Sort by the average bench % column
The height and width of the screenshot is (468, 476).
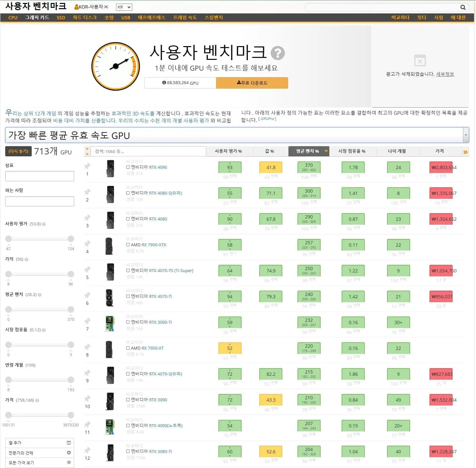(309, 151)
